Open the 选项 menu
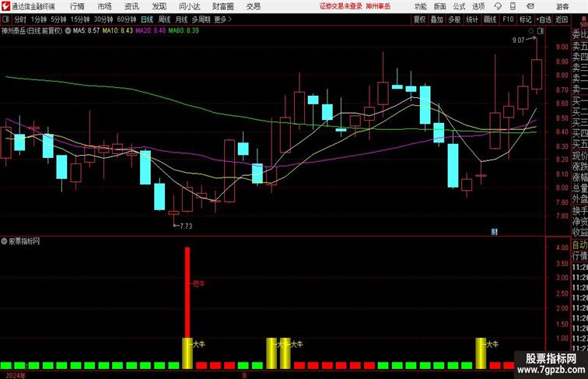The height and width of the screenshot is (379, 588). point(478,6)
